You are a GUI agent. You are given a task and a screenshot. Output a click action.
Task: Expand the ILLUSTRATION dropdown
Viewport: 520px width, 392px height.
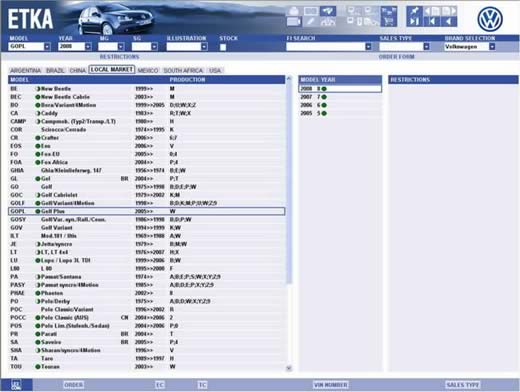point(204,47)
